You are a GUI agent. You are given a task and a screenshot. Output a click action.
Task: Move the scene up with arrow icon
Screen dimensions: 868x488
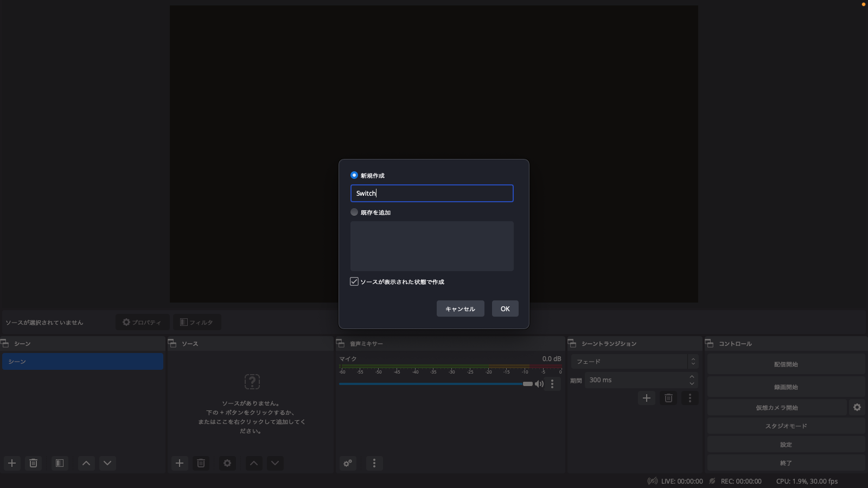pos(86,463)
